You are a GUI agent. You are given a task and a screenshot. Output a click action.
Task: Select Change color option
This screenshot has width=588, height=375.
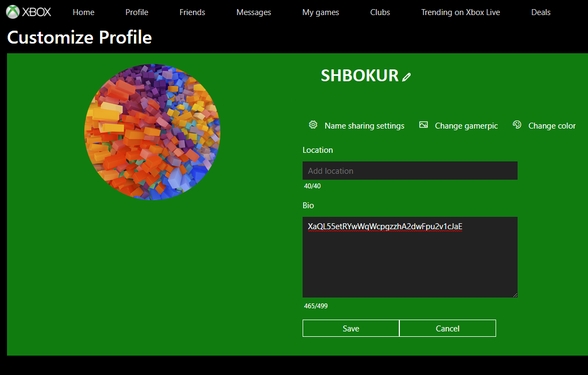coord(552,126)
